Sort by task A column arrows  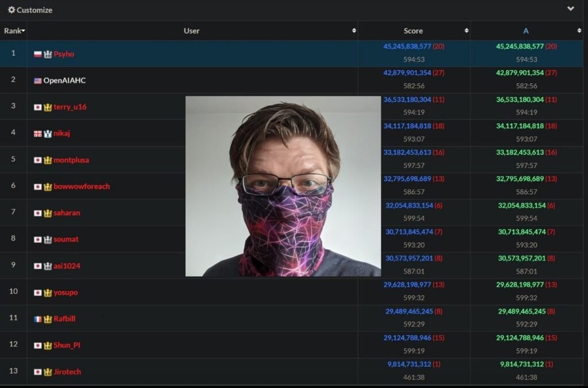(x=579, y=31)
